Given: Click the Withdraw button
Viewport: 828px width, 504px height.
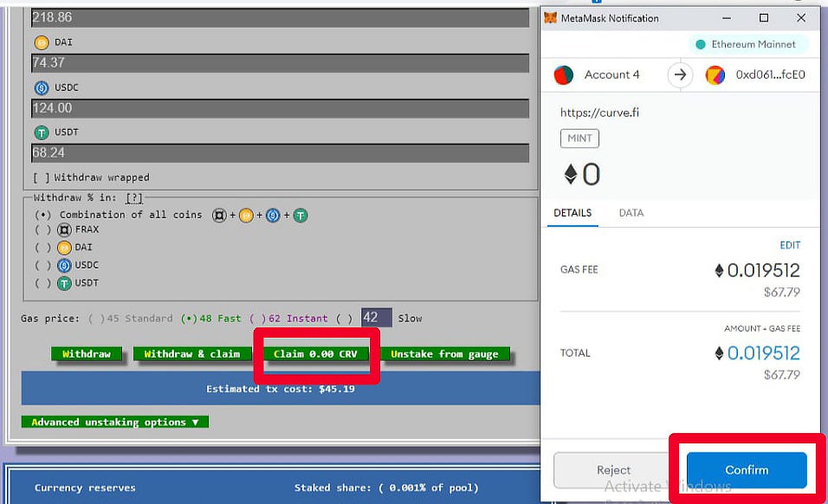Looking at the screenshot, I should point(87,354).
